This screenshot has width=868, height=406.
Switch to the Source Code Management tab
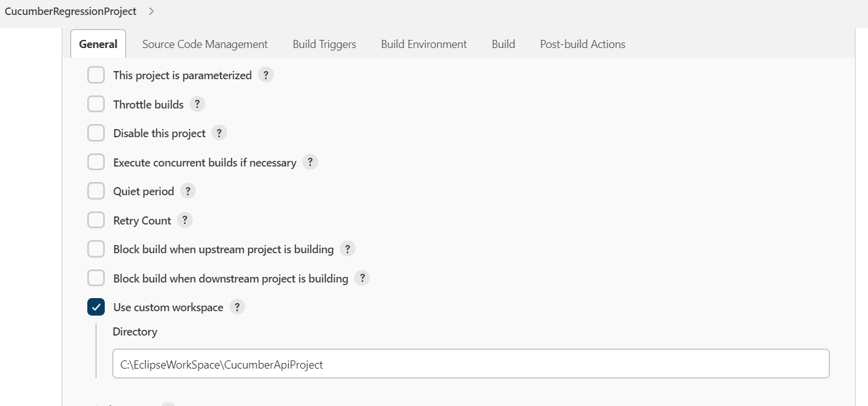[x=205, y=44]
